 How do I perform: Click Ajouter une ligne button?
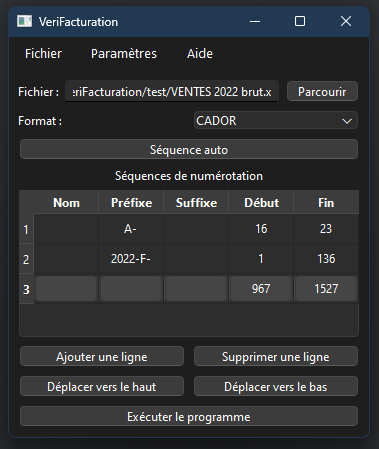point(102,357)
